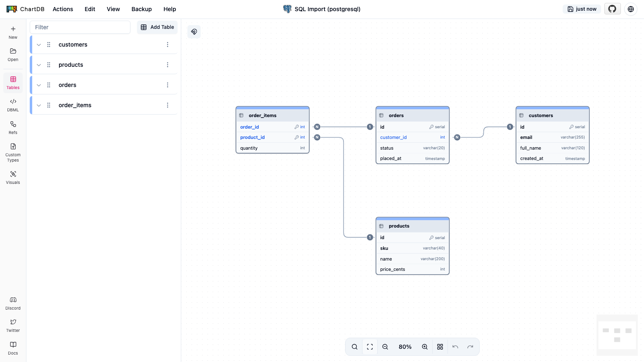Undo the last canvas change
The image size is (644, 362).
tap(455, 347)
